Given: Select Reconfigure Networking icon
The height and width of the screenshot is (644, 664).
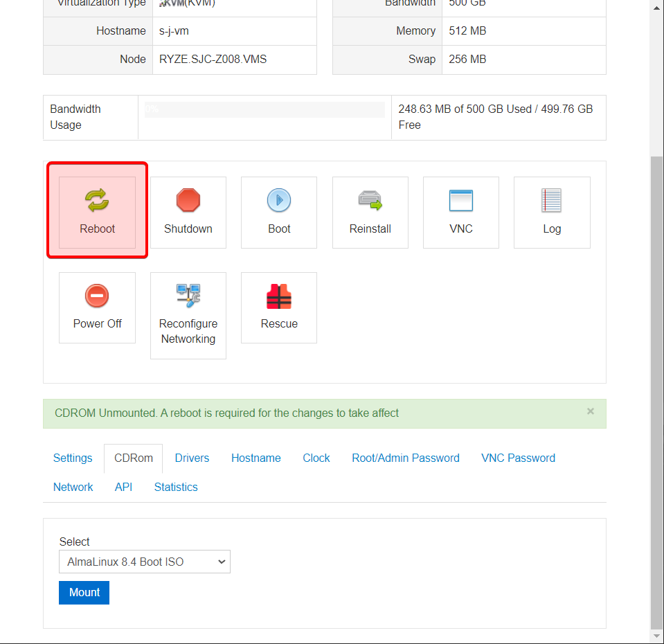Looking at the screenshot, I should (188, 315).
